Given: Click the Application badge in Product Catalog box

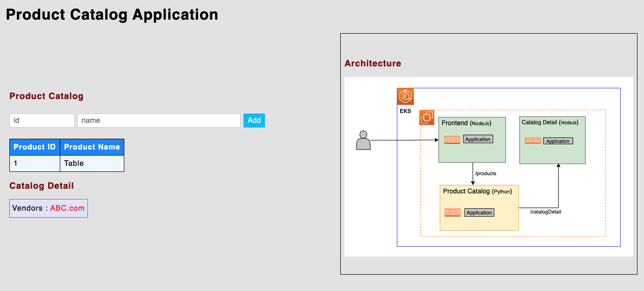Looking at the screenshot, I should click(479, 213).
